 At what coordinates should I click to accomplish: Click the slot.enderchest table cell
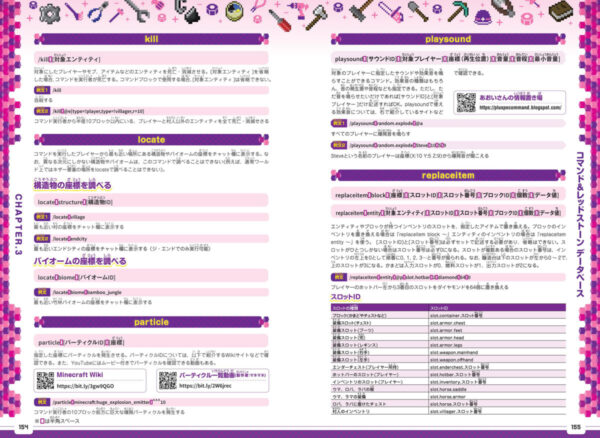(497, 367)
